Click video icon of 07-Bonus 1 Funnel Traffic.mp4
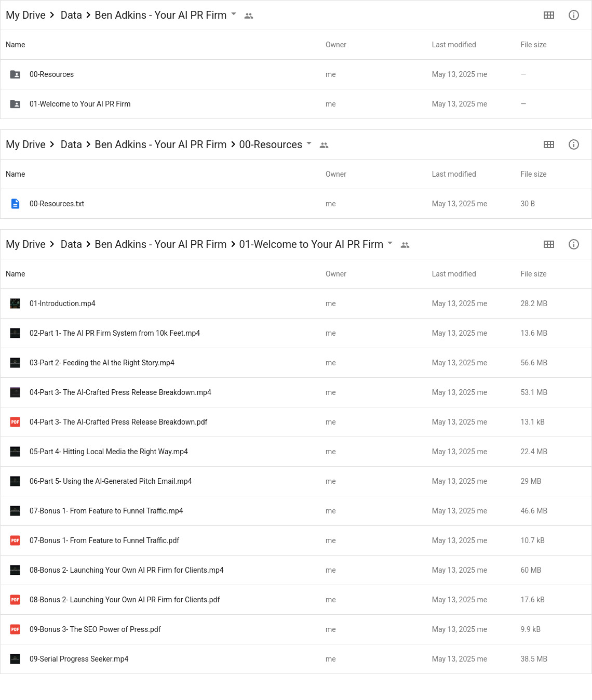 [15, 511]
